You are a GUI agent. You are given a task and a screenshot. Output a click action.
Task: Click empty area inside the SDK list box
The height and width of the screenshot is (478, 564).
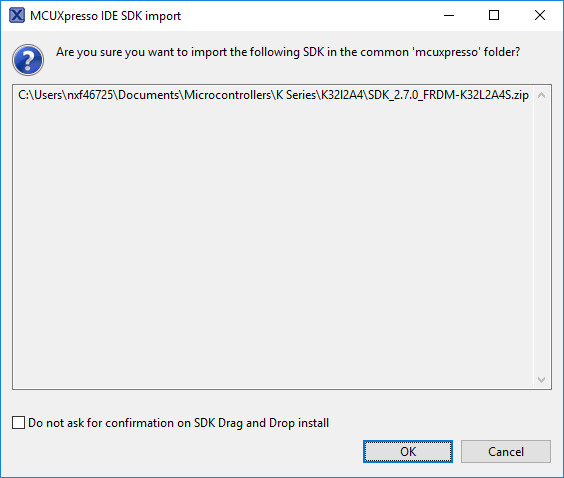(273, 245)
